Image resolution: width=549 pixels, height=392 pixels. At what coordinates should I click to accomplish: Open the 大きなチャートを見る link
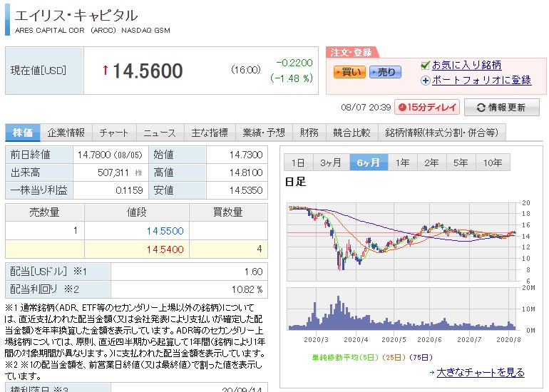pos(481,372)
